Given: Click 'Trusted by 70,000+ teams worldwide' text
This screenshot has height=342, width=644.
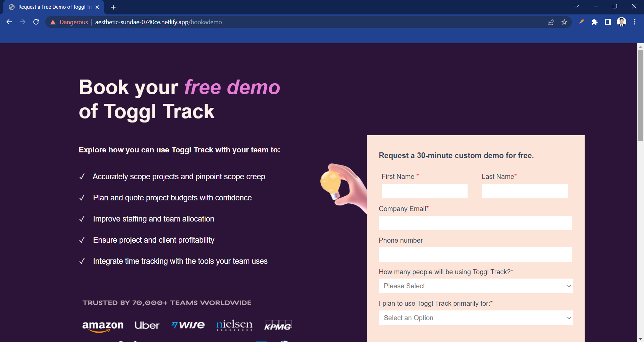Looking at the screenshot, I should [x=167, y=303].
